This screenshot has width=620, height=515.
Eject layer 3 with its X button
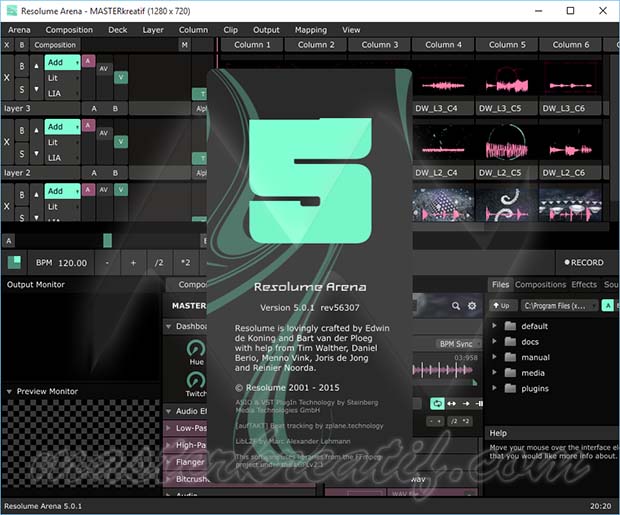coord(7,78)
